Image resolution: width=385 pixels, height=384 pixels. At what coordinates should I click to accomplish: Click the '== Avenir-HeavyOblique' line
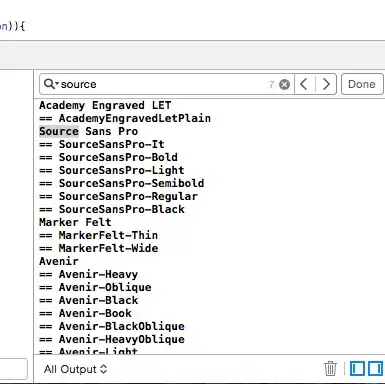click(112, 339)
